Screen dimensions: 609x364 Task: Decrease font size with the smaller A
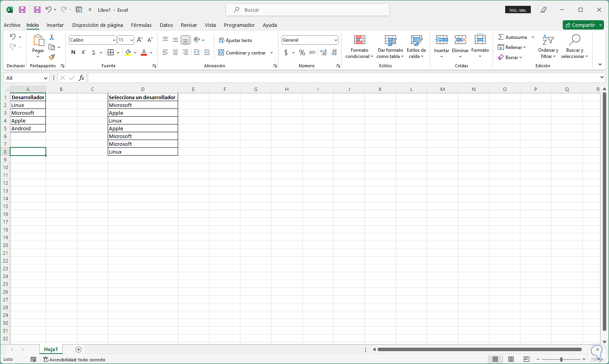point(150,40)
